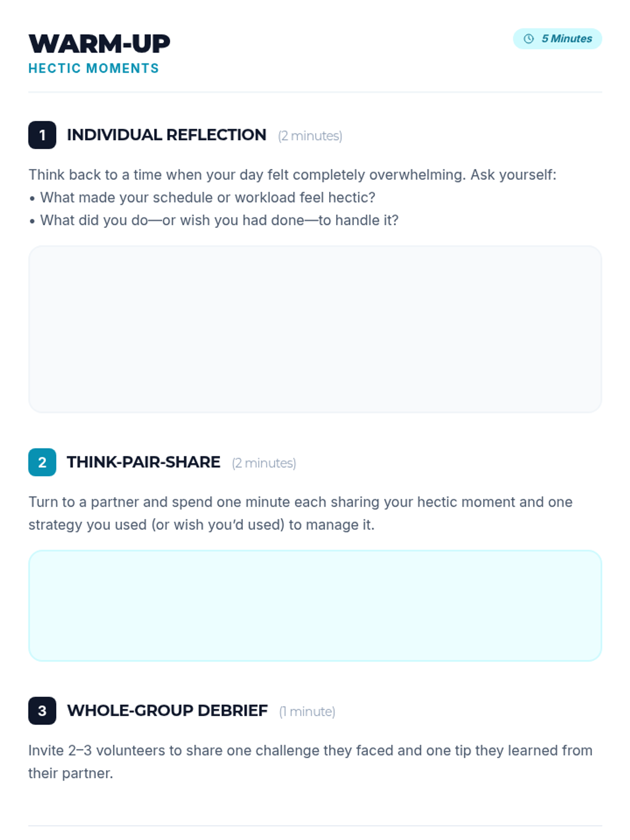
Task: Click the 'Invite 2–3 volunteers' instruction text
Action: tap(310, 762)
